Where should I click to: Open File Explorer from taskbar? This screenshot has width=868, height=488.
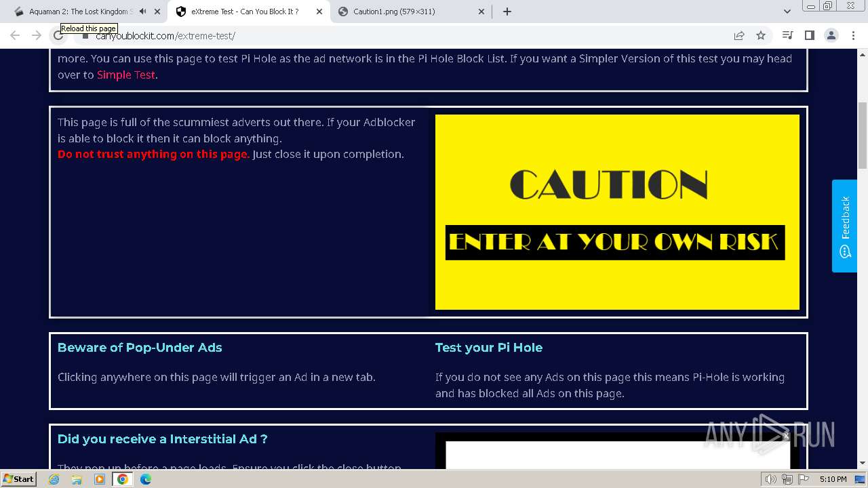(x=77, y=479)
